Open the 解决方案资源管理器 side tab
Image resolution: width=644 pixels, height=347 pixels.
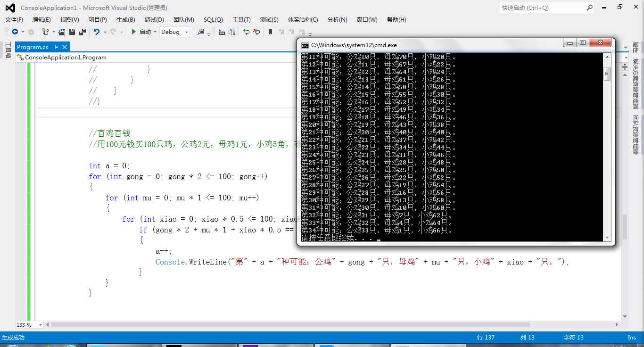636,83
